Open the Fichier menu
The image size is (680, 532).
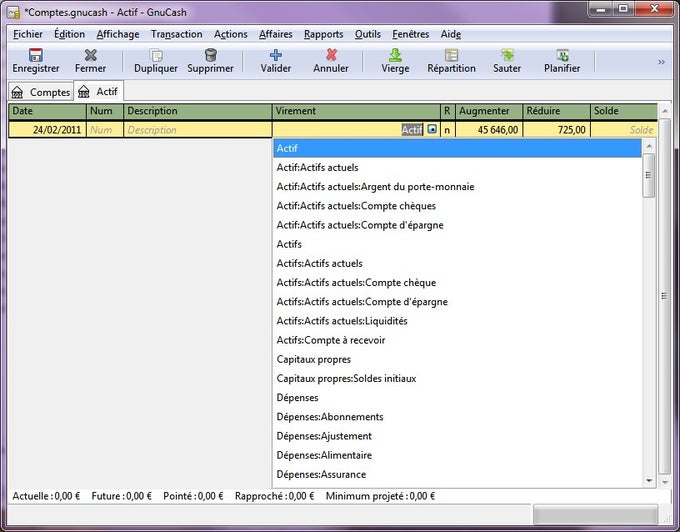[28, 34]
